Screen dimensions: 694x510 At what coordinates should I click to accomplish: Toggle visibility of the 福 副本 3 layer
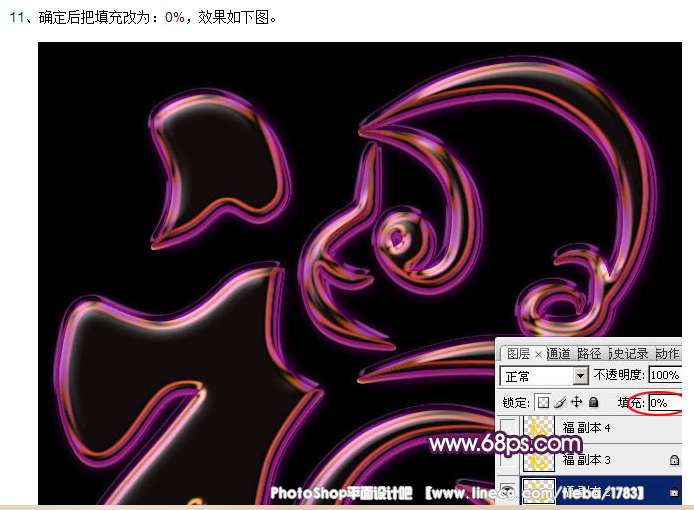coord(509,460)
